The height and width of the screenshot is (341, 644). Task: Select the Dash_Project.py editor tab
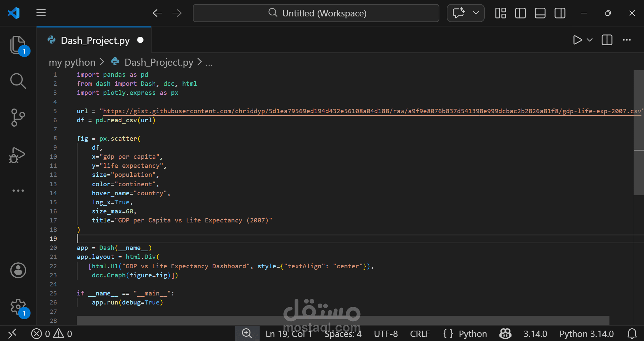95,41
